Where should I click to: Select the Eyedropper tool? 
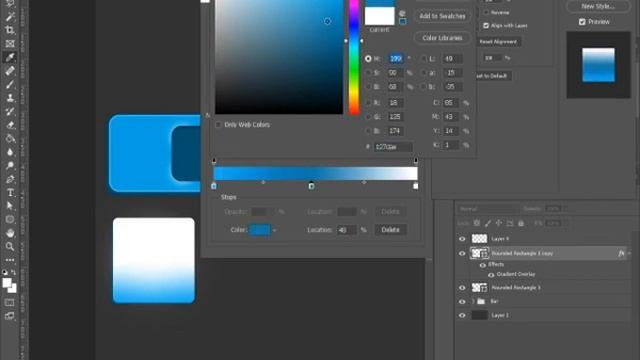(10, 57)
